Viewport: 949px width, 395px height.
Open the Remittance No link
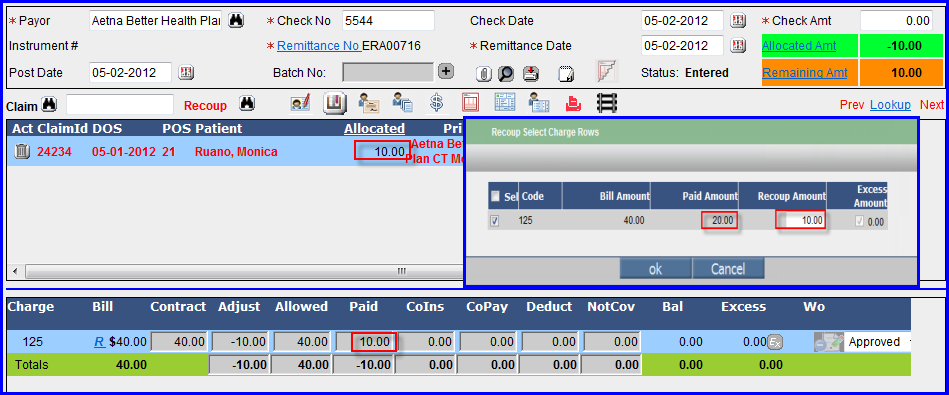coord(319,46)
